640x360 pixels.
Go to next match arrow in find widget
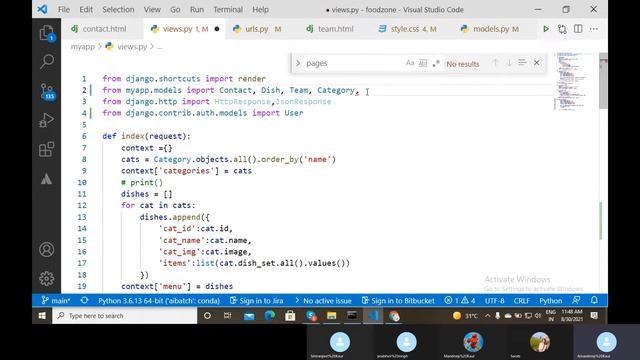click(x=509, y=63)
